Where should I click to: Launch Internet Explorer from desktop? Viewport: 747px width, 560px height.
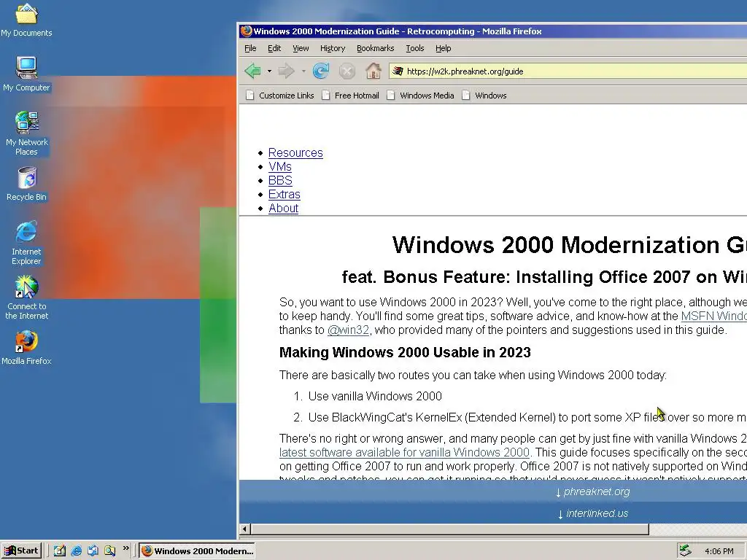[x=26, y=242]
